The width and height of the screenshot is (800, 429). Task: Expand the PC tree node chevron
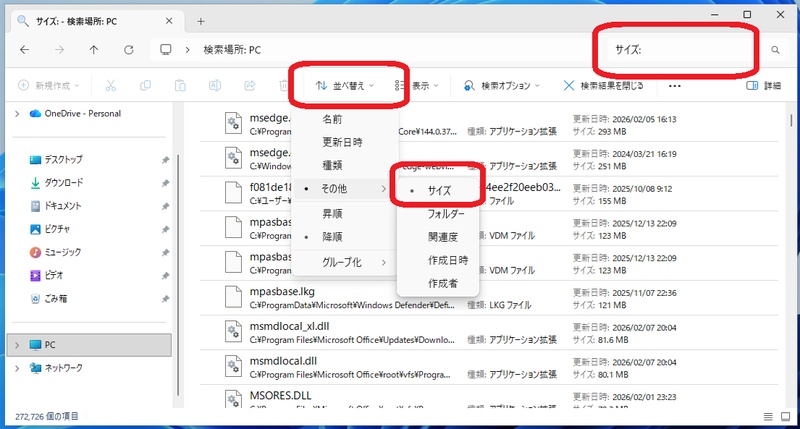click(x=17, y=345)
